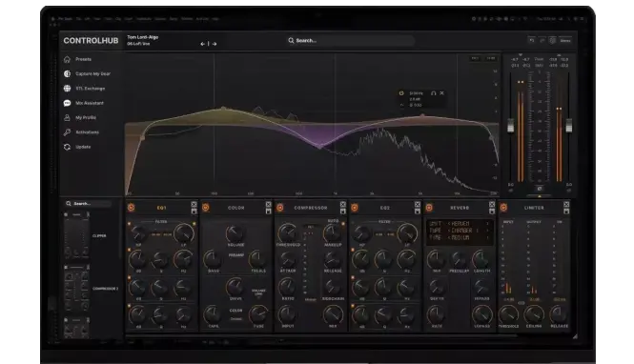The image size is (634, 364).
Task: Save the EQ2 module preset
Action: click(418, 211)
